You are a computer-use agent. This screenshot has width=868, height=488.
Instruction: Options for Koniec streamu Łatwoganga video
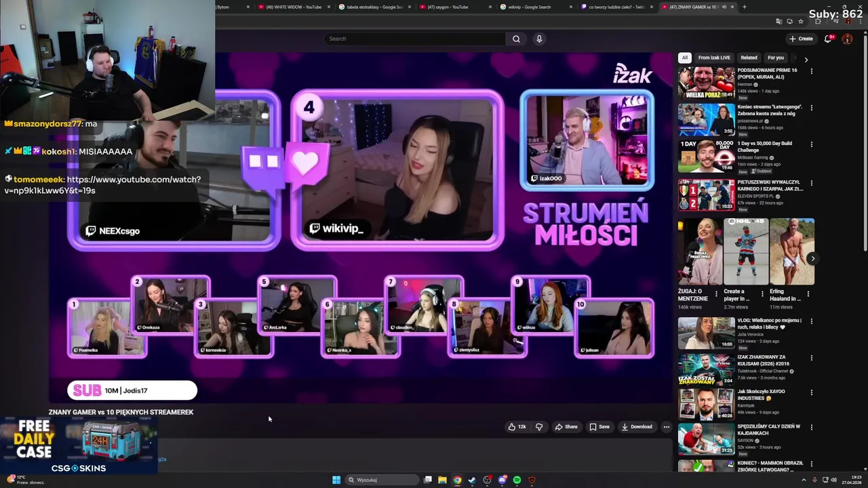click(811, 107)
